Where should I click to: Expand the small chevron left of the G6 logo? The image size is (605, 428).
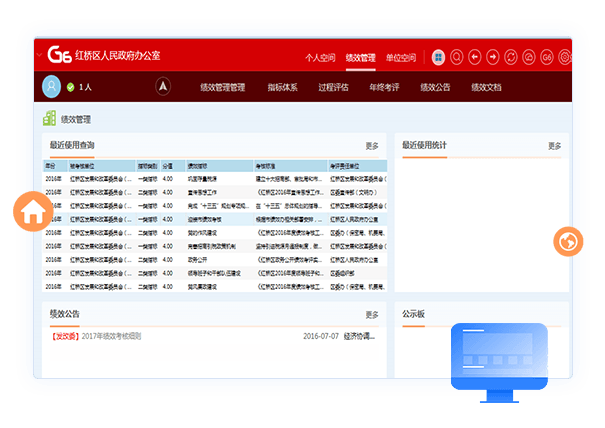(x=39, y=55)
